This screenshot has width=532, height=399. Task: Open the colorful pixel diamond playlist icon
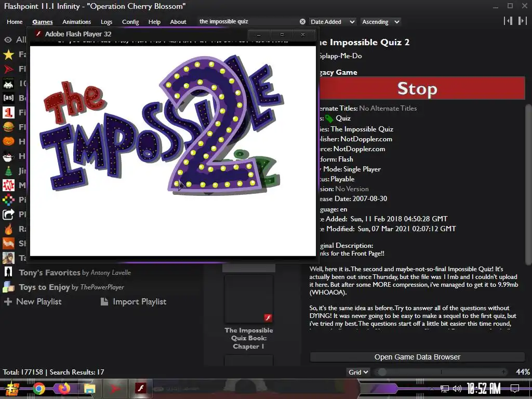tap(8, 200)
